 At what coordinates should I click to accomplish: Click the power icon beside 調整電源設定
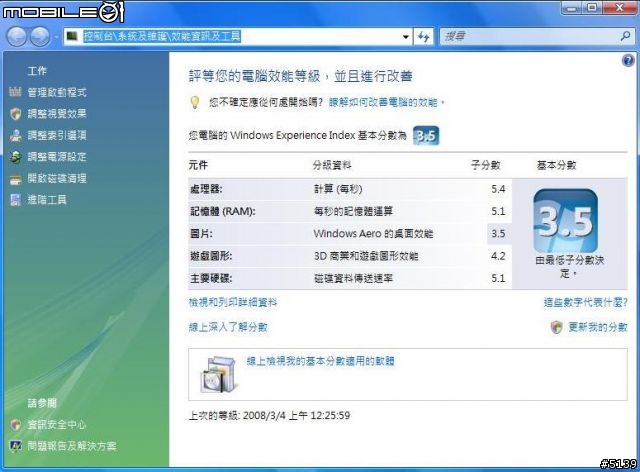(x=16, y=157)
